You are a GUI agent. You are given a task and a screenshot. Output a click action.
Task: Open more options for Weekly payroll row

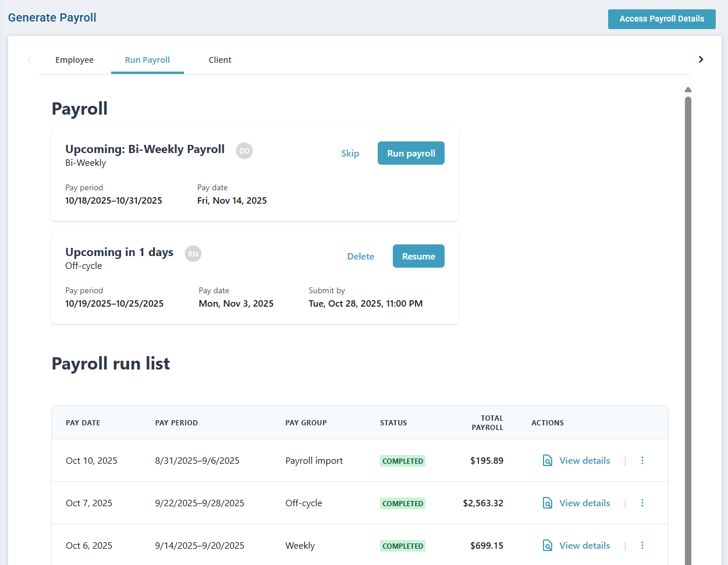[642, 546]
